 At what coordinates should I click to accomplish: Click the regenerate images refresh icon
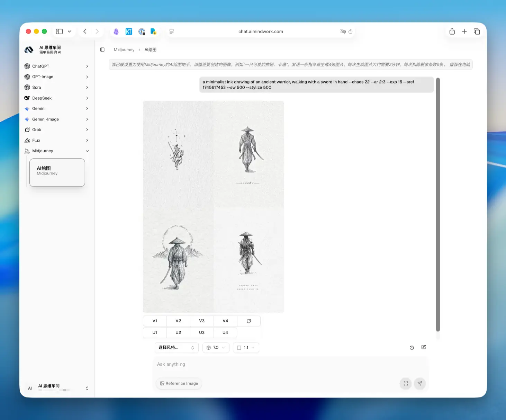click(249, 321)
